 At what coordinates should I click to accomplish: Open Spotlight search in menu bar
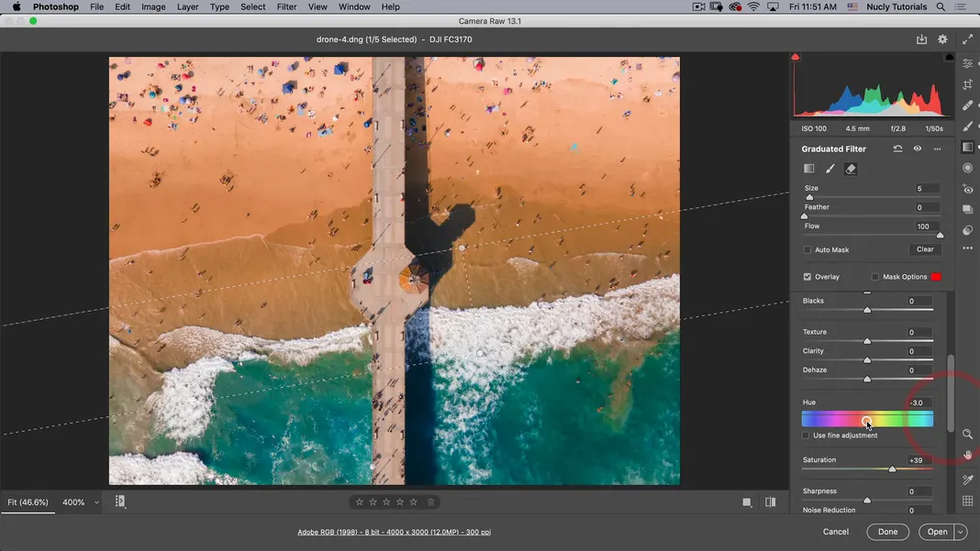point(940,6)
